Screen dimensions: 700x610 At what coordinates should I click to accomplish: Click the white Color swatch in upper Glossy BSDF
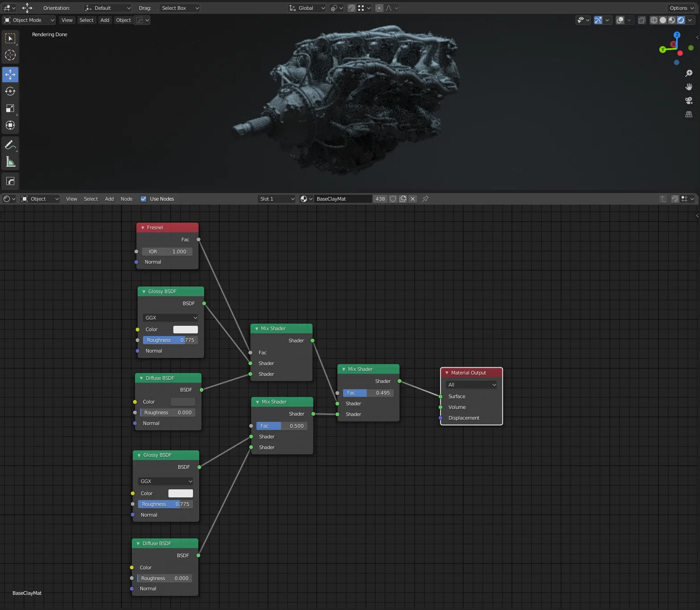pyautogui.click(x=185, y=329)
